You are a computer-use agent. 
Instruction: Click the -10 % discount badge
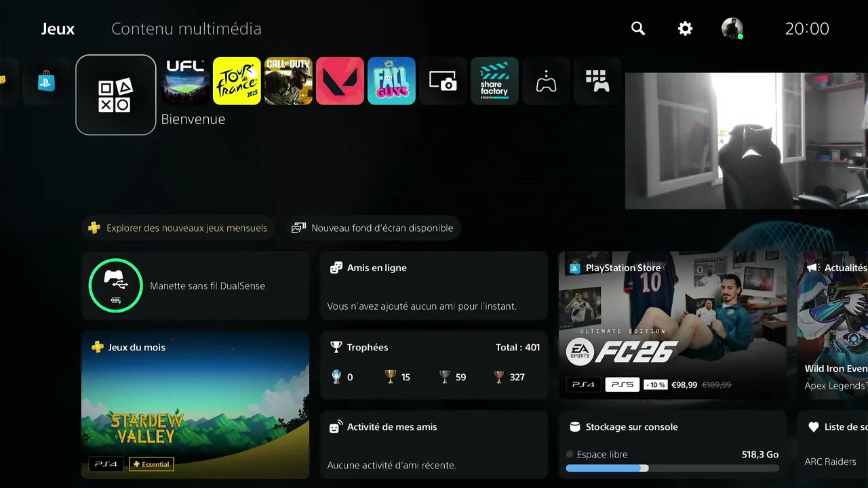click(x=655, y=384)
